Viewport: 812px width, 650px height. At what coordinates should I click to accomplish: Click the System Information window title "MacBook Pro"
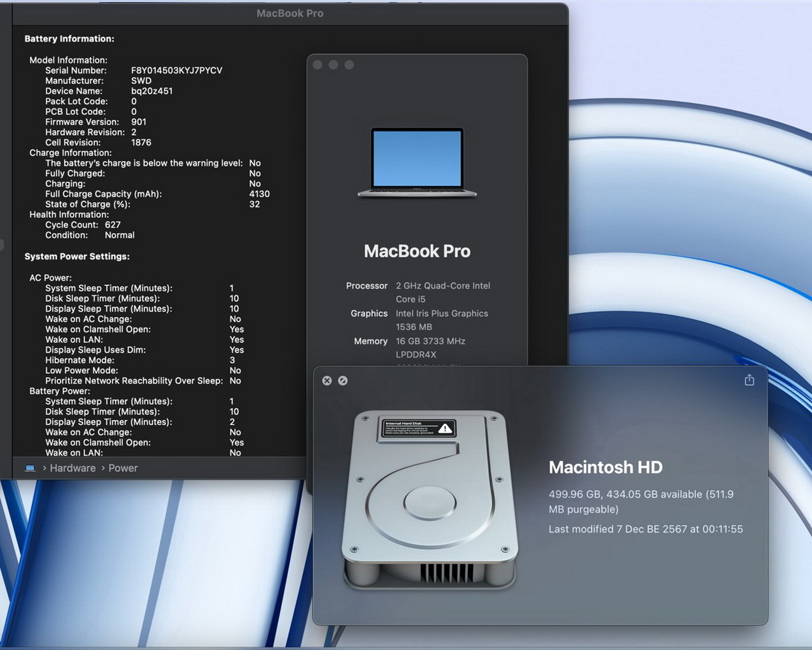pos(290,13)
